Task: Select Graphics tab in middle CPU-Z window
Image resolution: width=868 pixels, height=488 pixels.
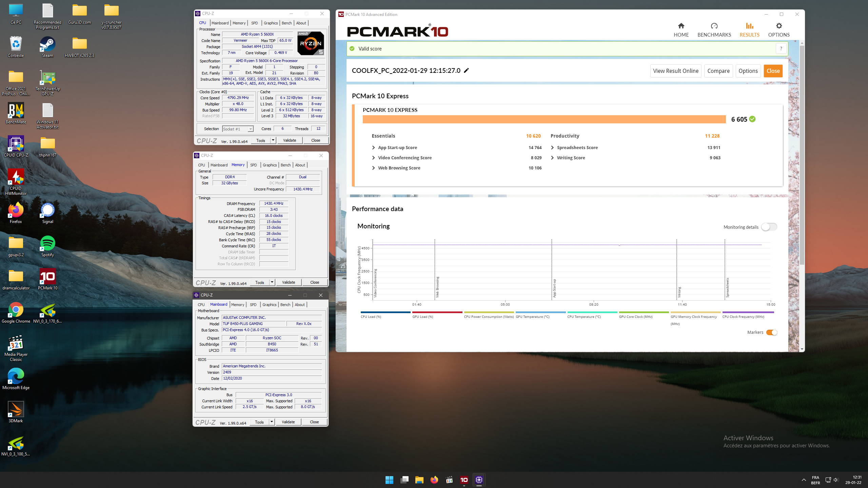Action: (270, 165)
